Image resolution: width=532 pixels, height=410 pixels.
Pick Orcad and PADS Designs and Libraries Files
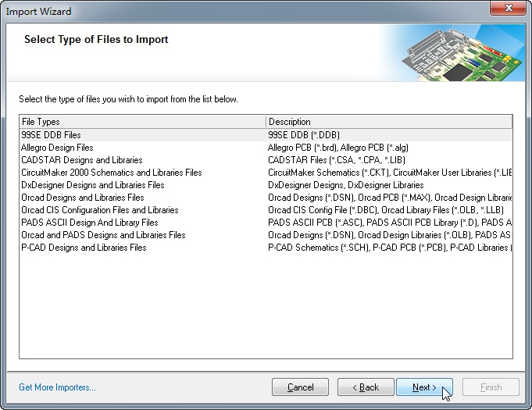tap(266, 235)
